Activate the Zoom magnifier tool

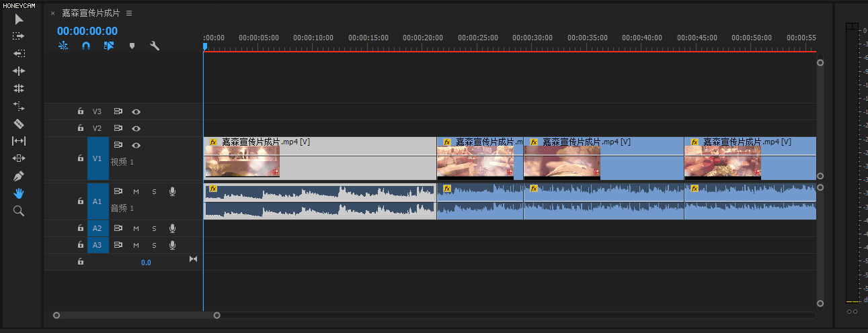coord(19,211)
